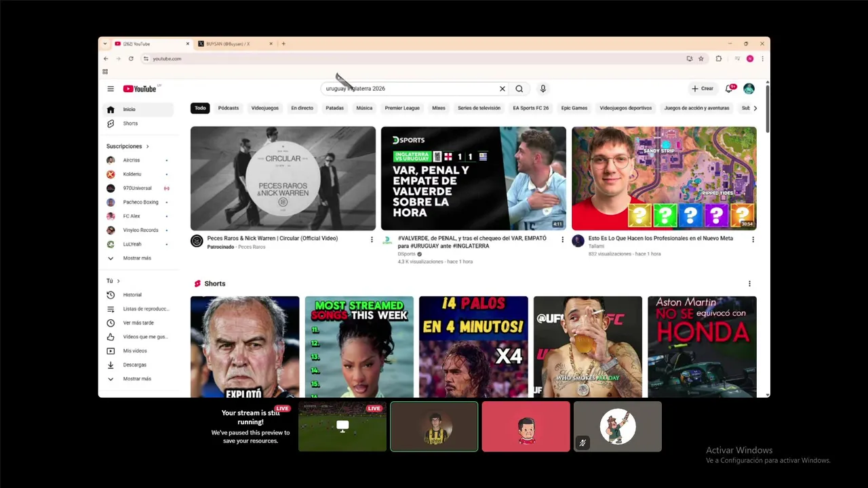Image resolution: width=868 pixels, height=488 pixels.
Task: Open the browser tab search dropdown
Action: click(104, 44)
